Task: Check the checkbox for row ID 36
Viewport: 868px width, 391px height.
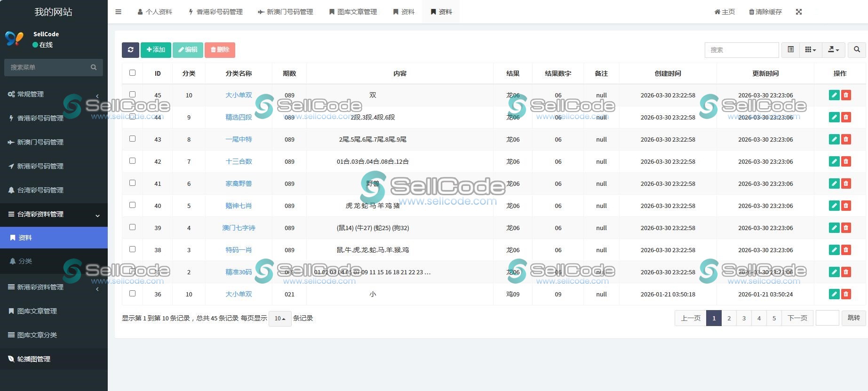Action: (x=132, y=293)
